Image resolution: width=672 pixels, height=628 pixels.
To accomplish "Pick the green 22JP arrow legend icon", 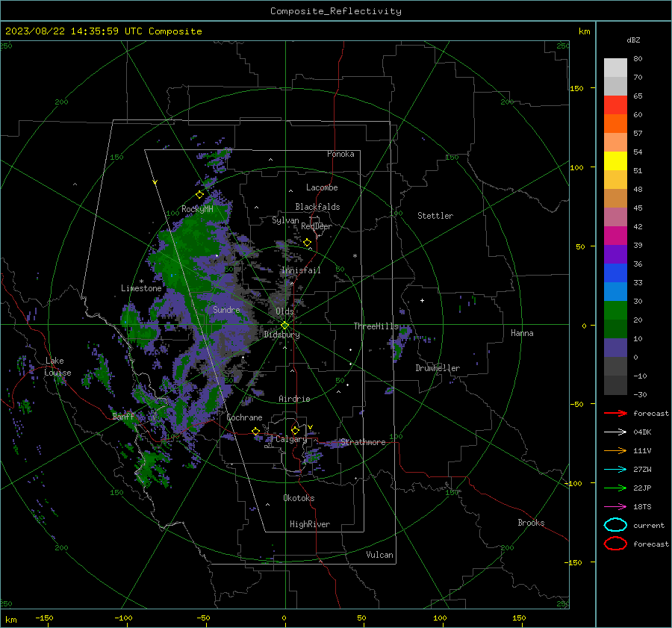I will pos(615,488).
